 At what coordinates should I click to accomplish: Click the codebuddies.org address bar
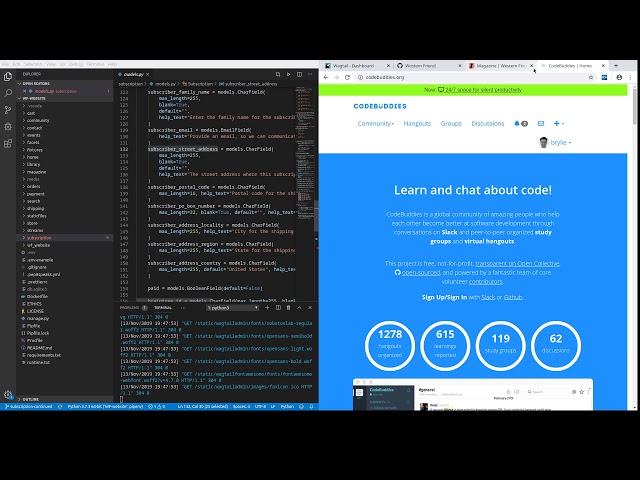(x=471, y=77)
